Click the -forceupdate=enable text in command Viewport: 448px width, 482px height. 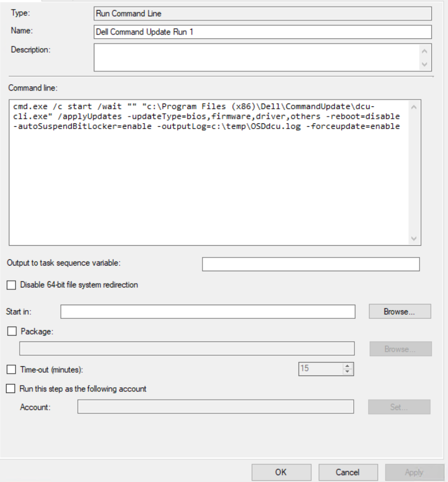(353, 126)
